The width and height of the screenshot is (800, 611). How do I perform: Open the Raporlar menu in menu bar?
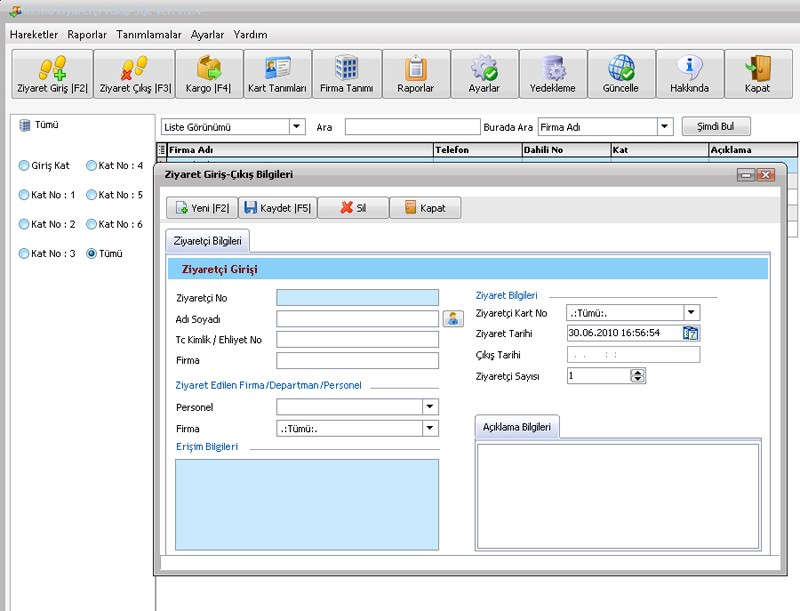tap(87, 35)
